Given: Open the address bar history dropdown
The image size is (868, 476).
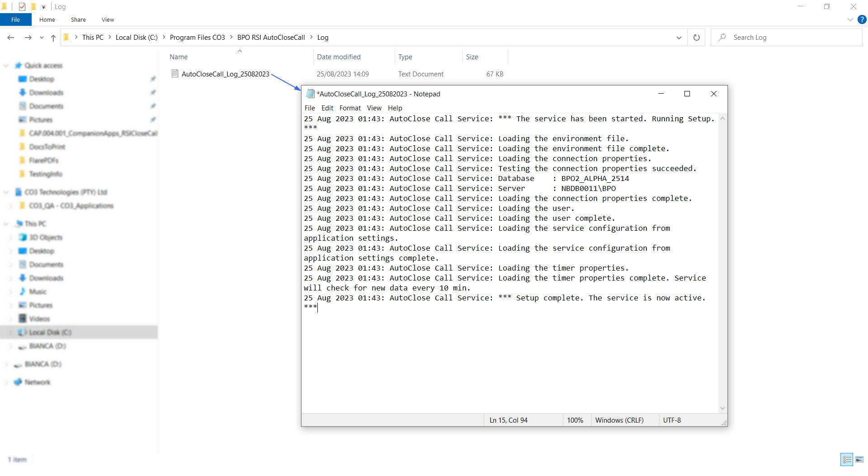Looking at the screenshot, I should click(x=679, y=38).
